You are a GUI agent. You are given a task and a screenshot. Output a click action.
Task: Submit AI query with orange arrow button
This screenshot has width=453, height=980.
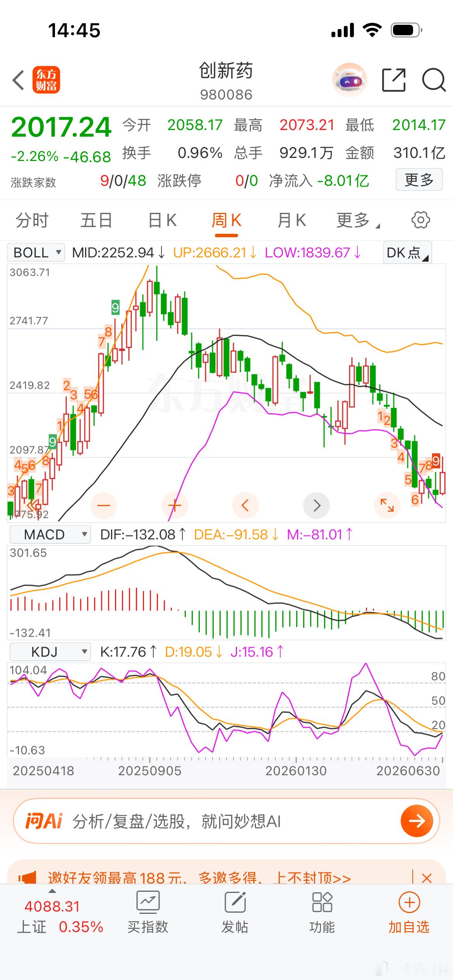pyautogui.click(x=417, y=821)
